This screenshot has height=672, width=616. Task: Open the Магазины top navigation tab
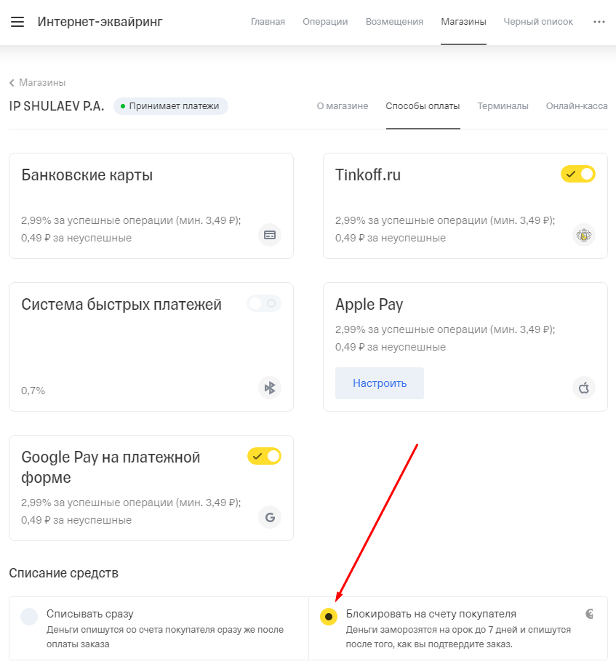coord(463,22)
